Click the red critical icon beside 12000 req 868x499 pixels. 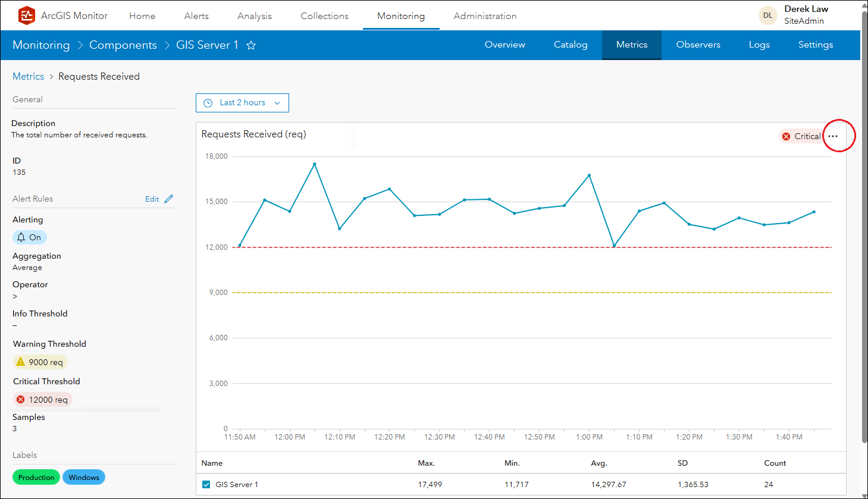[x=21, y=400]
